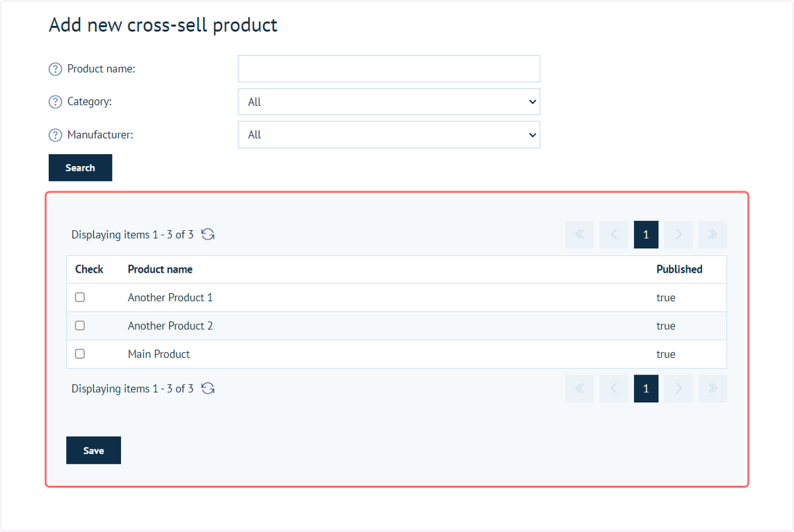Click the Published value for Another Product 2

point(666,326)
